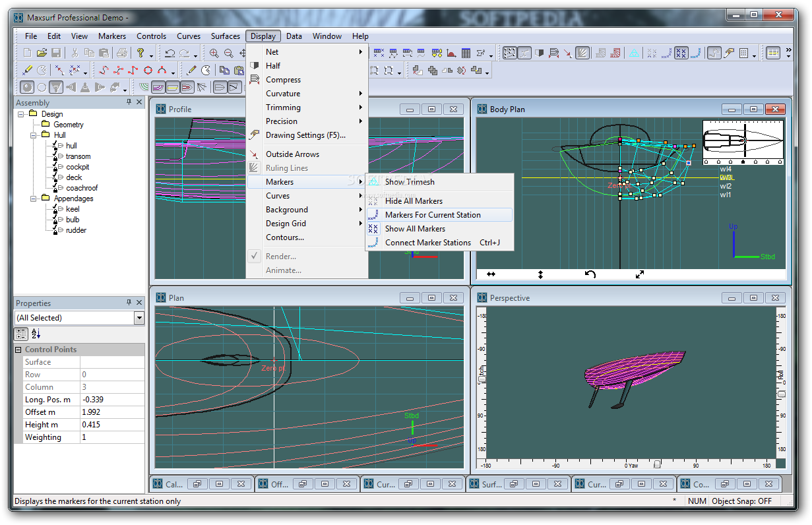The image size is (812, 525).
Task: Collapse the Control Points property group
Action: [x=18, y=350]
